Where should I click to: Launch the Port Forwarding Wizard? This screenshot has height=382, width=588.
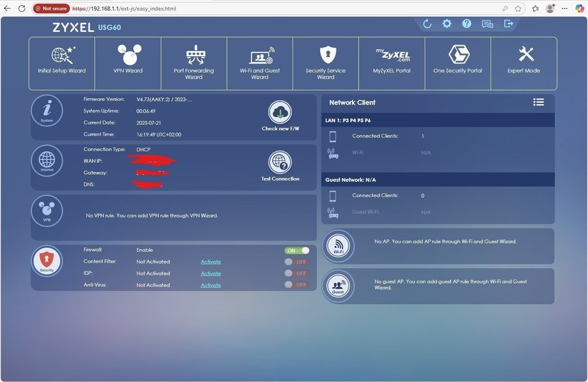click(194, 63)
